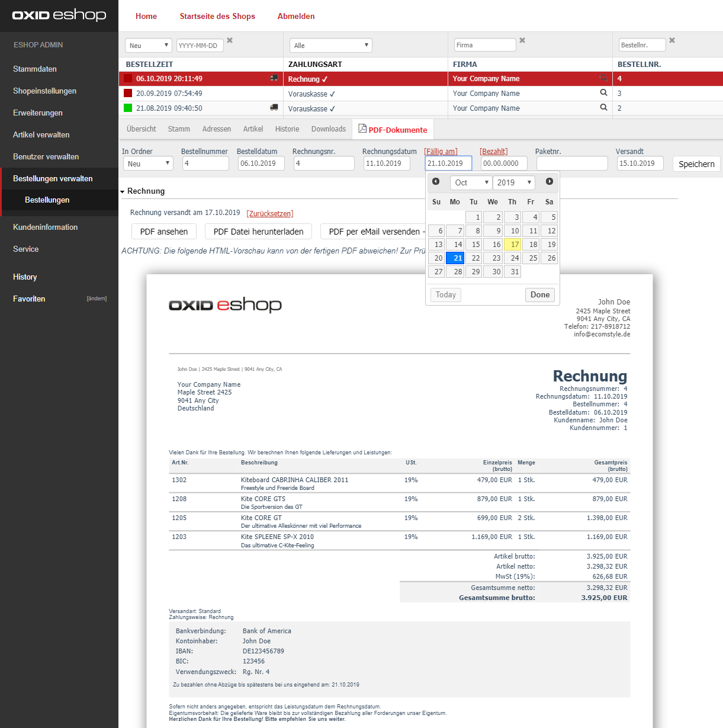The image size is (723, 728).
Task: Select Bestellungen submenu item
Action: [x=47, y=200]
